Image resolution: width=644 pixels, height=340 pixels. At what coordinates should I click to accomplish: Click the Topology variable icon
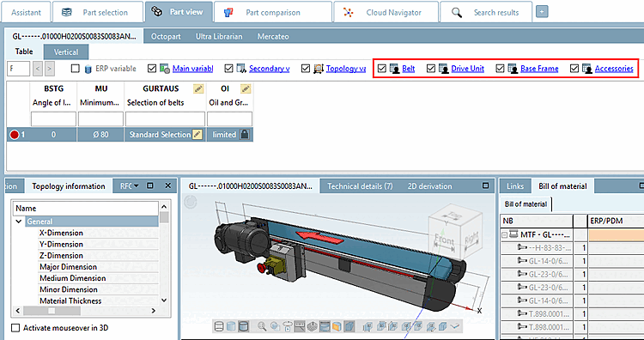tap(319, 69)
